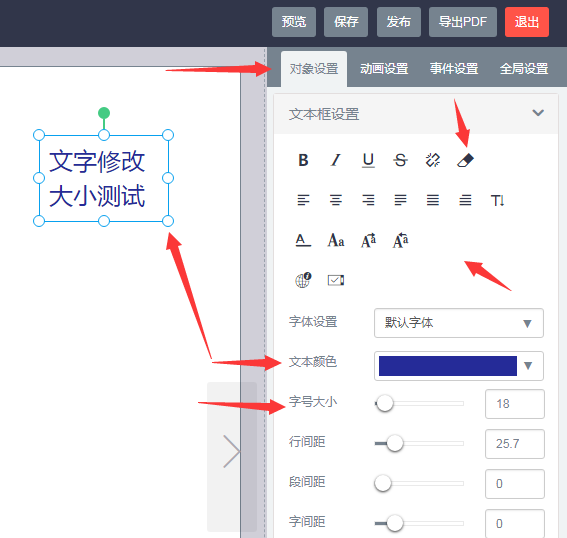Click the 字号大小 slider handle
This screenshot has width=567, height=538.
click(384, 403)
